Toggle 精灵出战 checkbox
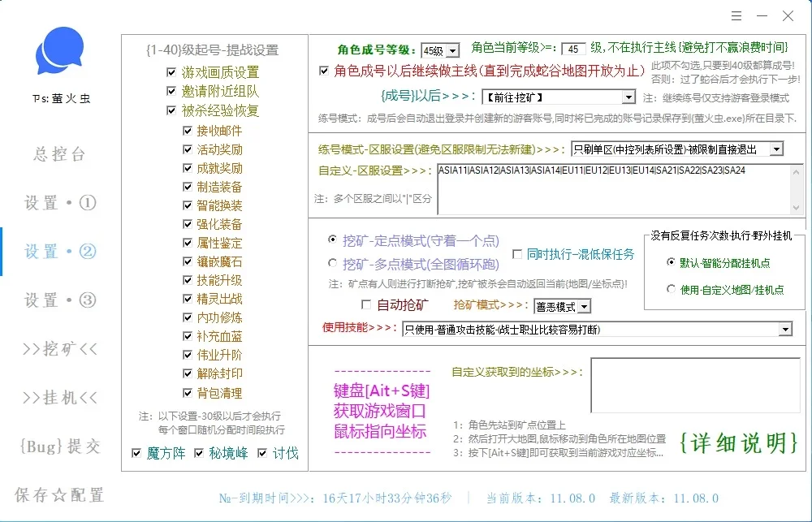Image resolution: width=812 pixels, height=522 pixels. point(188,298)
